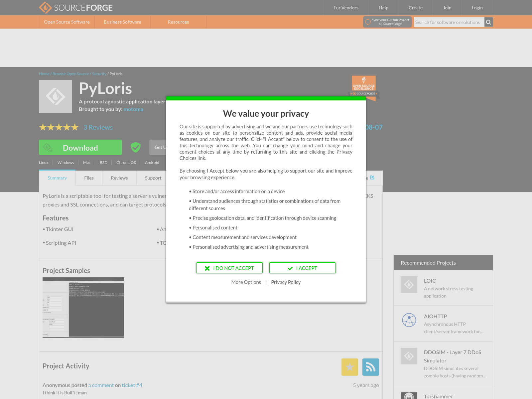Screen dimensions: 532x399
Task: Open the Resources menu
Action: [178, 22]
